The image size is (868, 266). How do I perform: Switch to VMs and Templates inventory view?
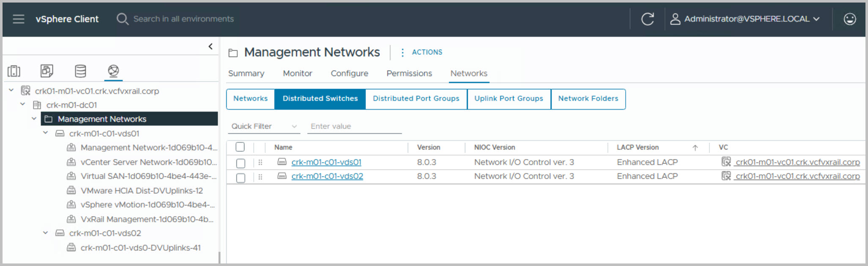pos(47,71)
